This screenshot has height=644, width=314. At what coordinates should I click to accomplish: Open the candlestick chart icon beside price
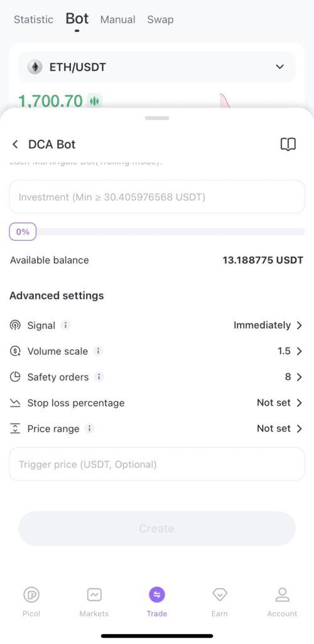click(x=94, y=101)
